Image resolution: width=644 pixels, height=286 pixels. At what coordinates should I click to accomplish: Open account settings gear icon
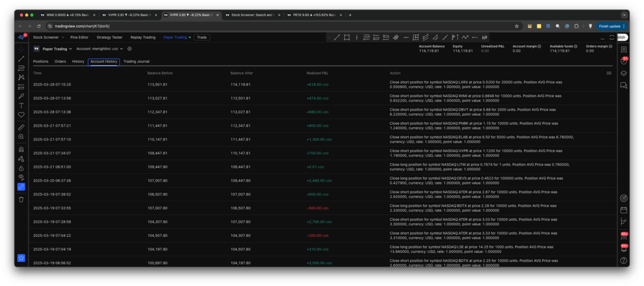tap(129, 49)
